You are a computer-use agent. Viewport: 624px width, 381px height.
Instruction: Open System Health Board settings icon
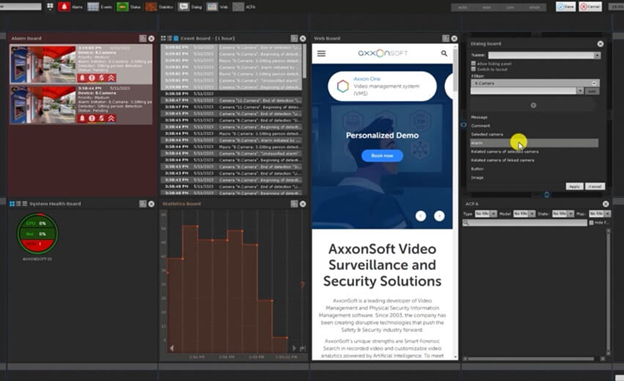pos(143,204)
